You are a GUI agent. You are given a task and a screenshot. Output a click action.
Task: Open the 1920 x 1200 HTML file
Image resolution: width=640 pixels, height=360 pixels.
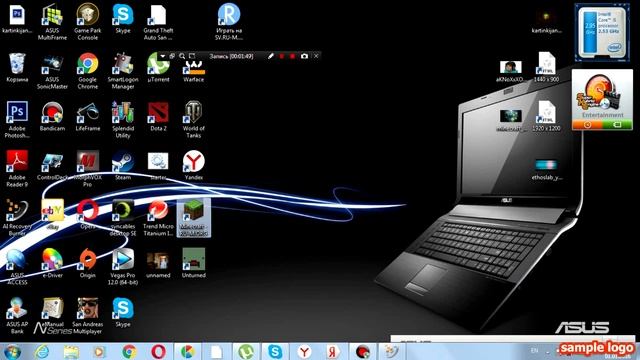click(x=546, y=116)
